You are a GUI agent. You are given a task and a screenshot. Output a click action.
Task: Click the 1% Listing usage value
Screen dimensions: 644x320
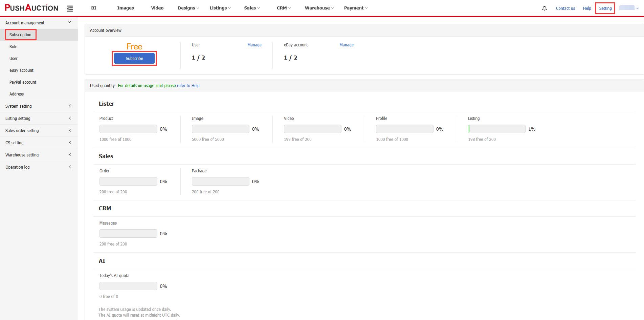(532, 129)
